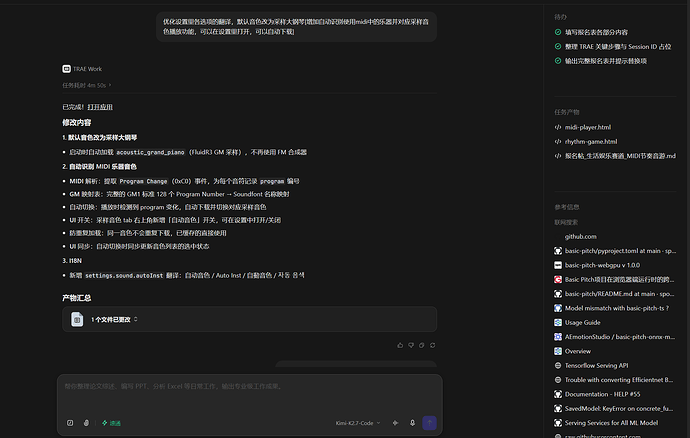Click the document icon in 产物汇总 card
Viewport: 690px width, 438px height.
pyautogui.click(x=77, y=319)
